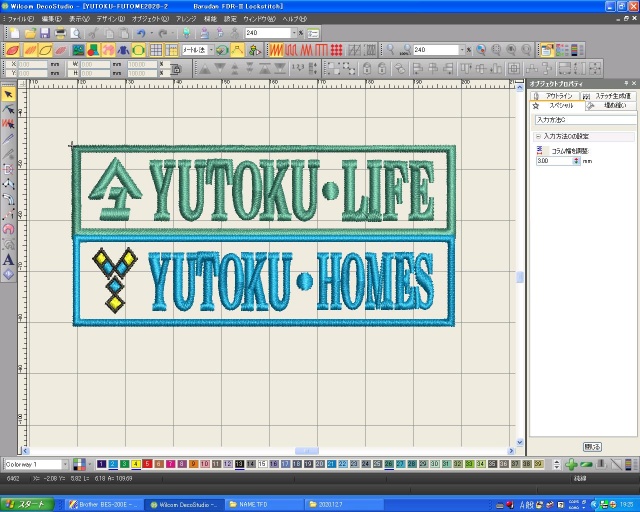Open the 2020.12.7 folder from taskbar
This screenshot has height=512, width=640.
click(x=345, y=505)
